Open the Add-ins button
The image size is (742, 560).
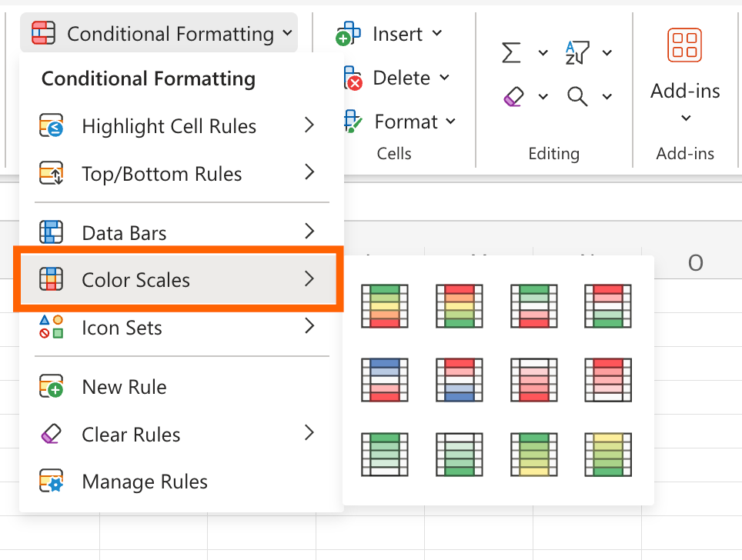point(685,76)
